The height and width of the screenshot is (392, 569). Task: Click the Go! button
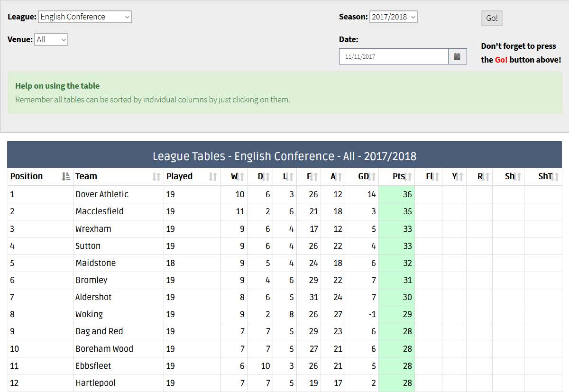pos(492,18)
